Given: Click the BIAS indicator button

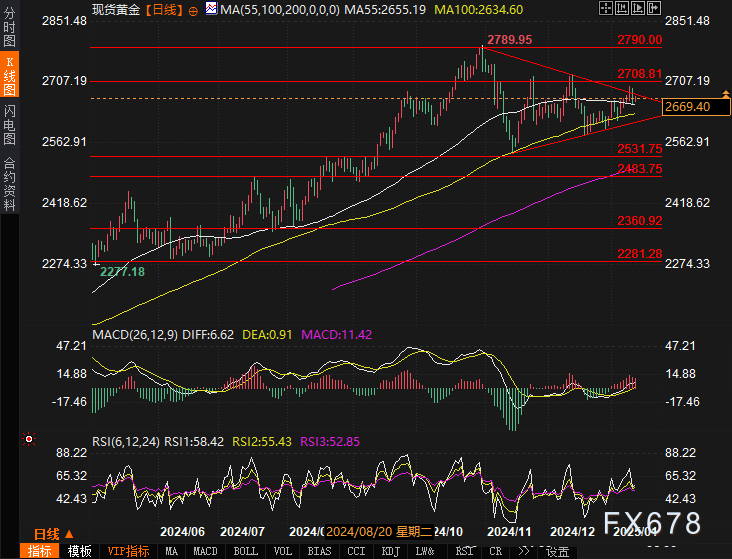Looking at the screenshot, I should [319, 551].
